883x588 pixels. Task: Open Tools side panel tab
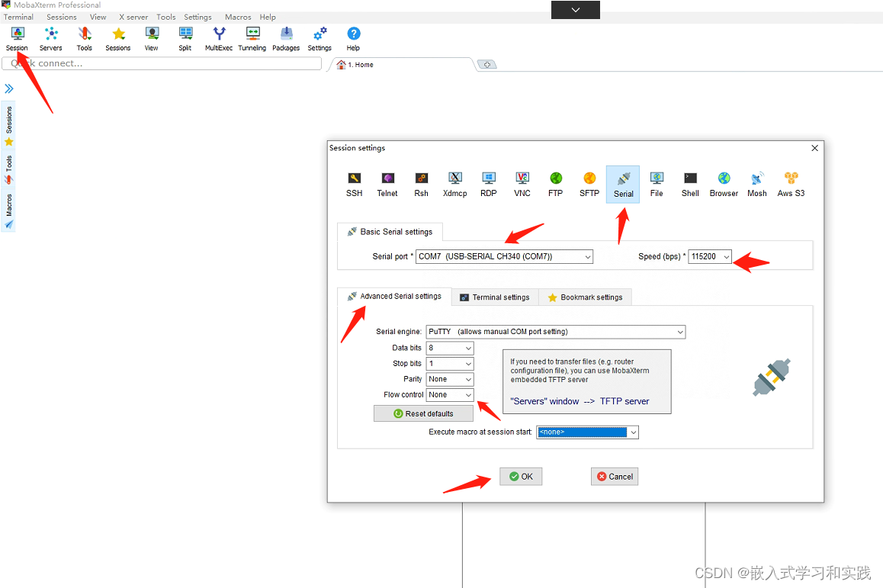click(x=8, y=169)
